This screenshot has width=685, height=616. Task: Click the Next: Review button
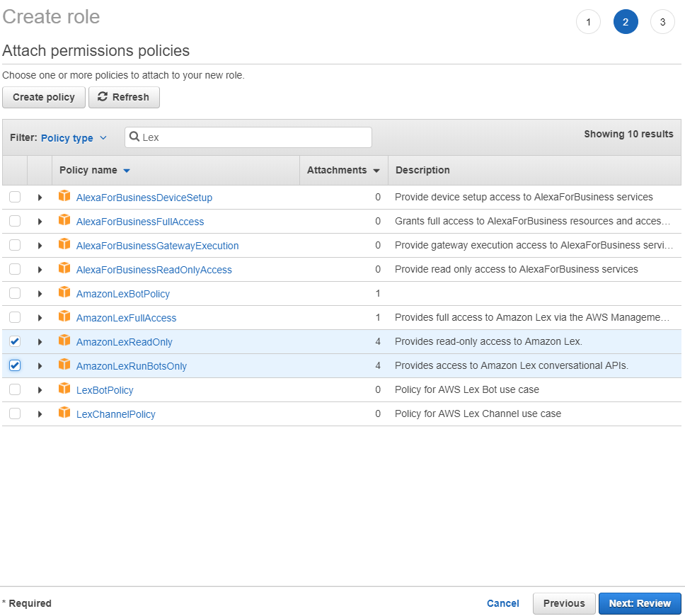point(640,603)
